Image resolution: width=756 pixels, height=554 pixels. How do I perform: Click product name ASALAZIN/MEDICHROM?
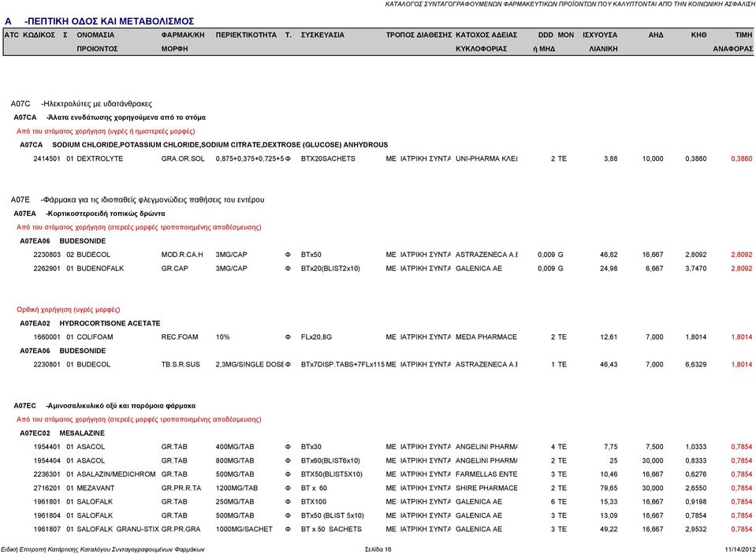[x=116, y=474]
